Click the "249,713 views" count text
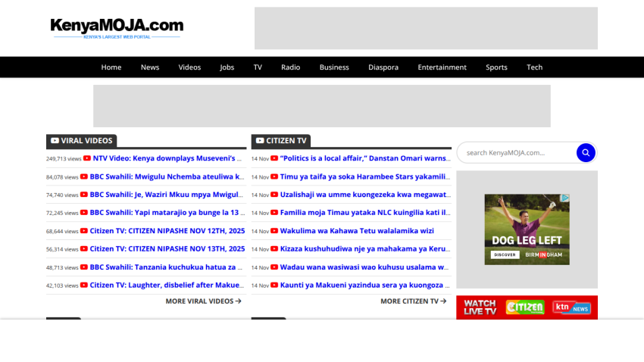The image size is (644, 362). pyautogui.click(x=64, y=159)
